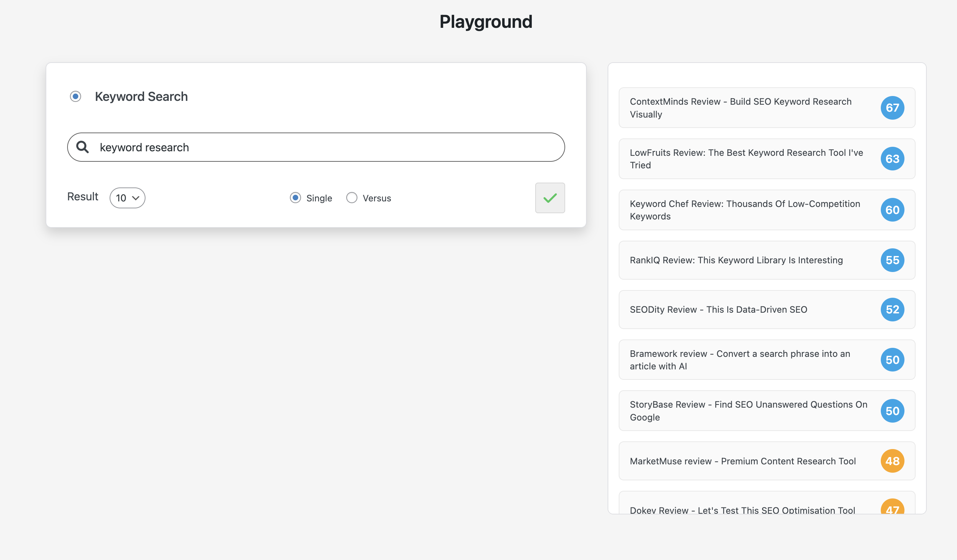The width and height of the screenshot is (957, 560).
Task: Submit with the green checkmark button
Action: 550,198
